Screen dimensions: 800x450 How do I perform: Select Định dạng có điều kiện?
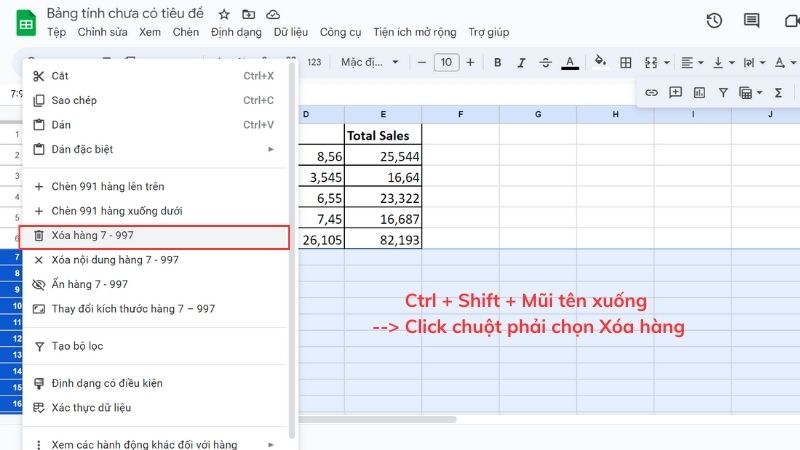tap(155, 384)
